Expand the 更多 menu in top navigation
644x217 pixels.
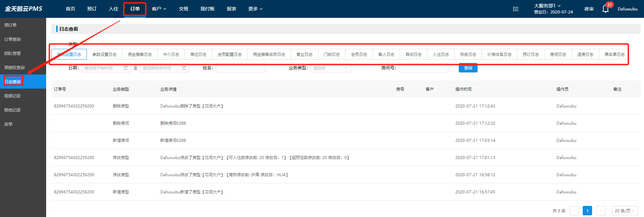255,9
